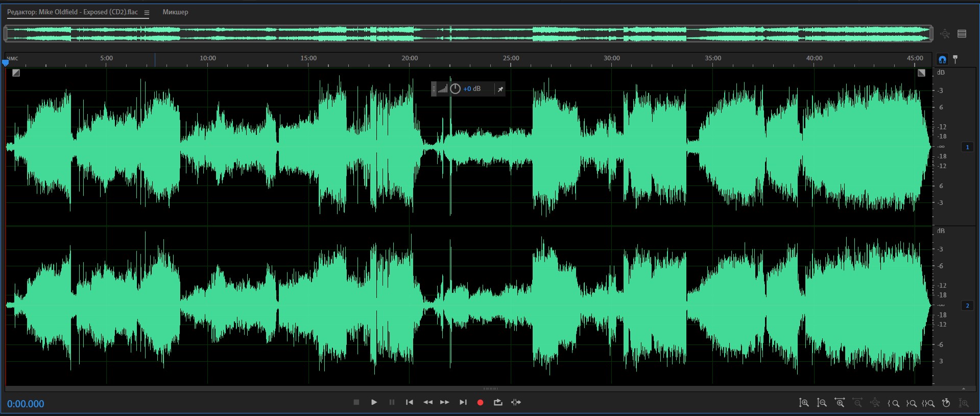Switch to the Микшер tab
Screen dimensions: 980x416
click(175, 12)
